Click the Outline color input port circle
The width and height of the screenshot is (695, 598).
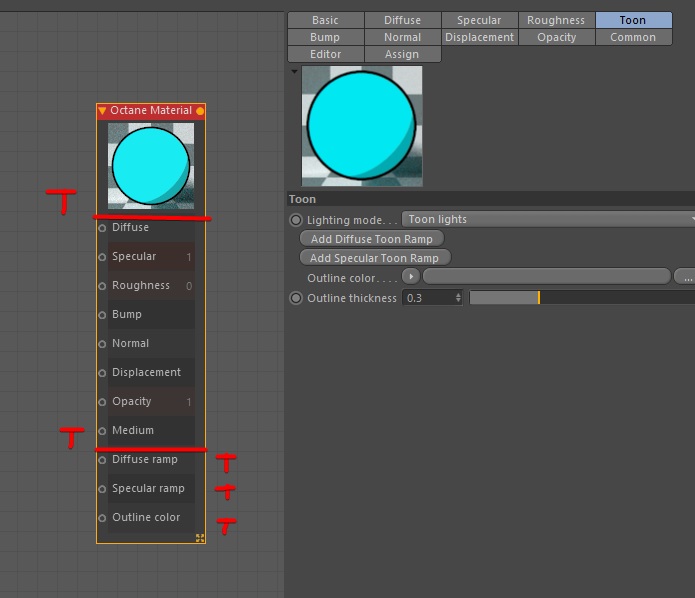102,518
